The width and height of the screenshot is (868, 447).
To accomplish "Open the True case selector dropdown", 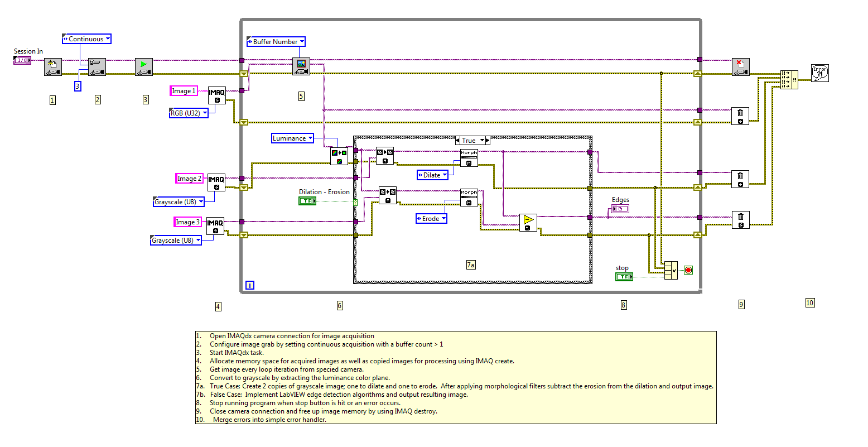I will coord(484,141).
